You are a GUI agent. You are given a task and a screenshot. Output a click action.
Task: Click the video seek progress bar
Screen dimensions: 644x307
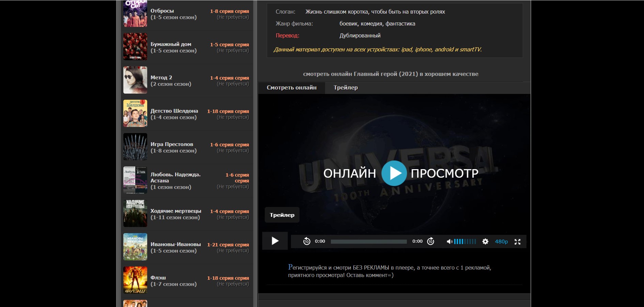click(x=369, y=242)
